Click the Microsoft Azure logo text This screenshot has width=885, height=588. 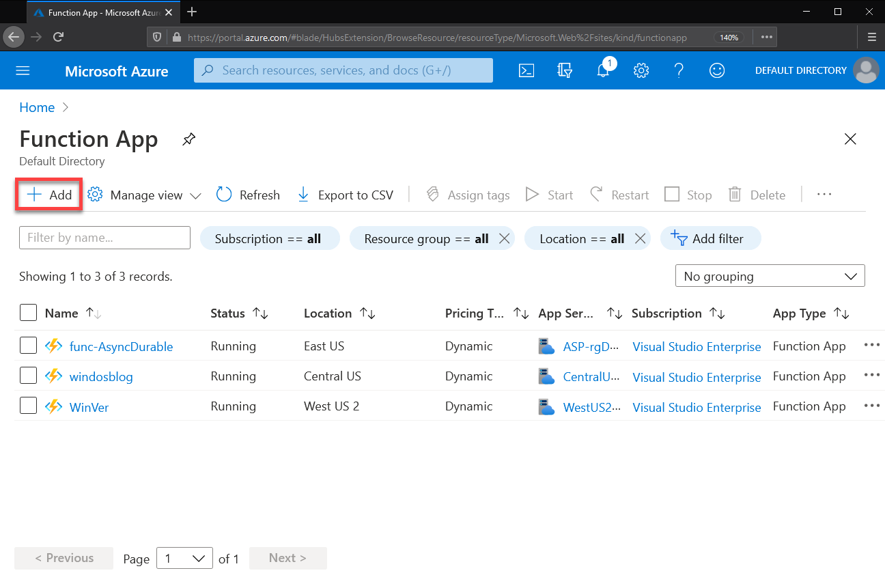(117, 71)
